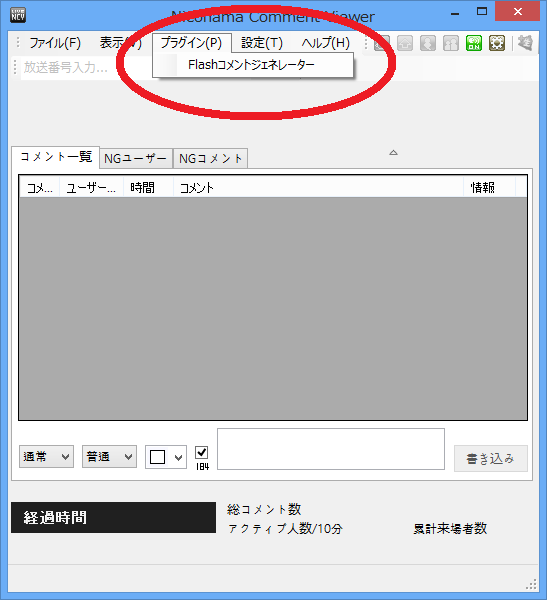Open the 設定(T) menu

[262, 43]
